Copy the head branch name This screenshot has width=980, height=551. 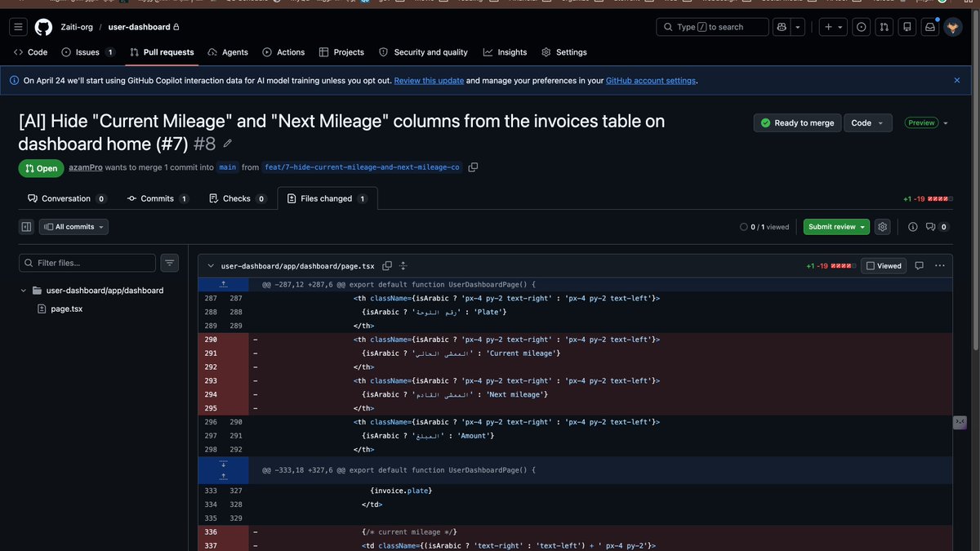[473, 167]
